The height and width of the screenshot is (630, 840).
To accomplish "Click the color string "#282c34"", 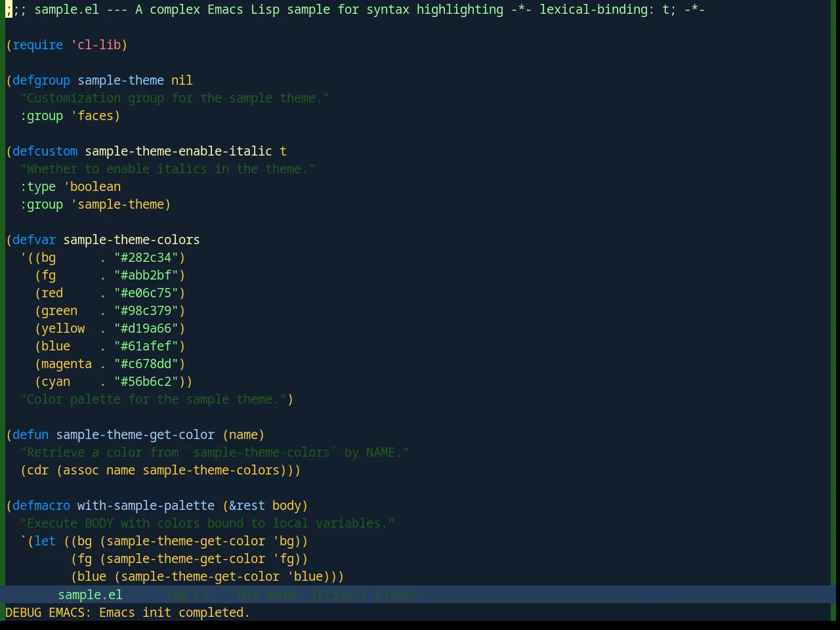I will [146, 257].
